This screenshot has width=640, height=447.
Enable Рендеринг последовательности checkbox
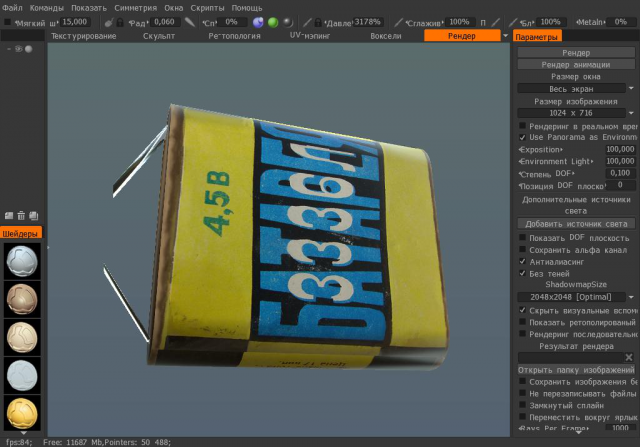coord(522,334)
